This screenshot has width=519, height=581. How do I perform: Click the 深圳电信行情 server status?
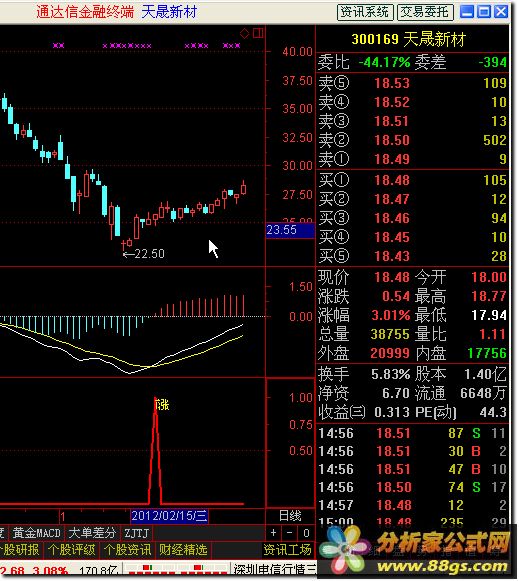click(x=274, y=569)
